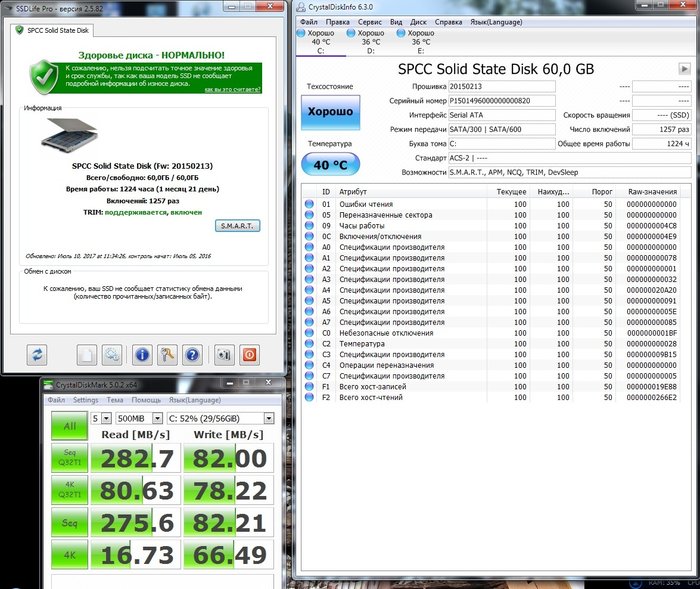Image resolution: width=700 pixels, height=589 pixels.
Task: Click the All benchmark button
Action: 70,426
